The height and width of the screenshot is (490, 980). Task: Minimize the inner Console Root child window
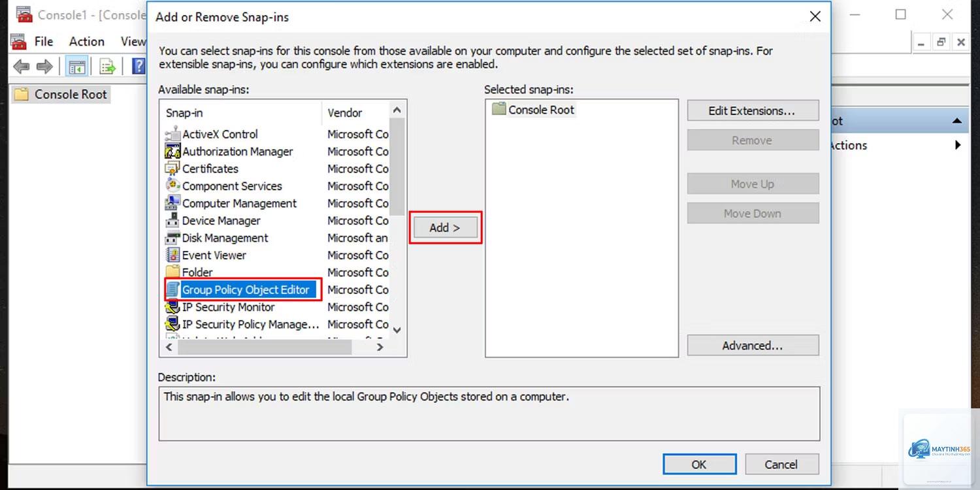pos(921,42)
